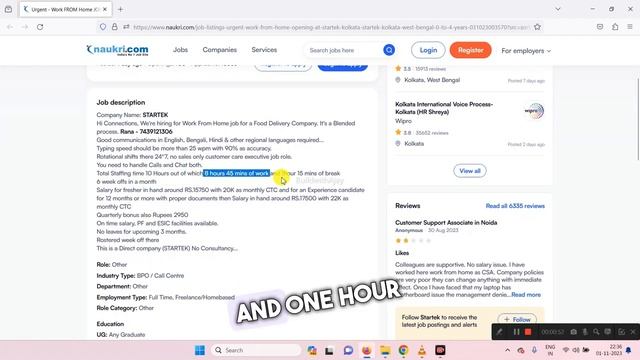Screen dimensions: 640x360
Task: Click the volume speaker tray icon
Action: [576, 350]
